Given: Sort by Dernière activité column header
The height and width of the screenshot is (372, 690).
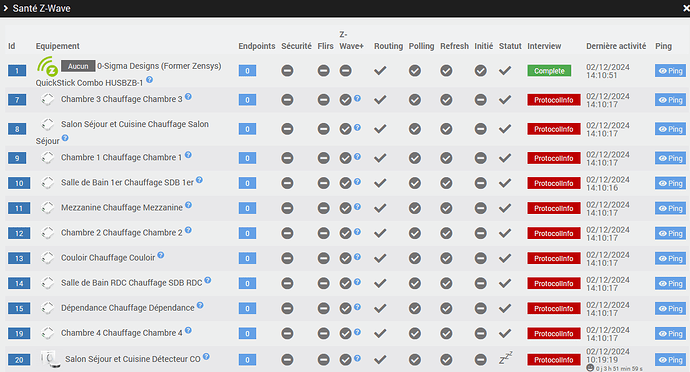Looking at the screenshot, I should [616, 46].
